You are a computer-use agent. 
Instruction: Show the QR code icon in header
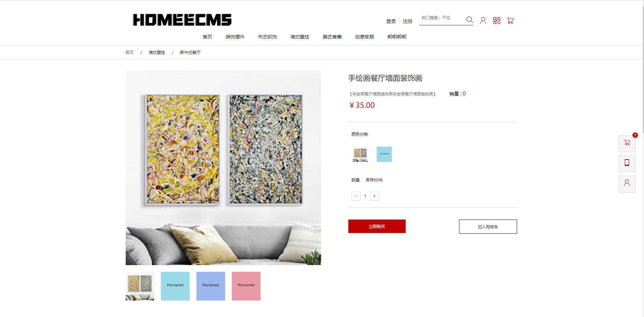click(497, 21)
